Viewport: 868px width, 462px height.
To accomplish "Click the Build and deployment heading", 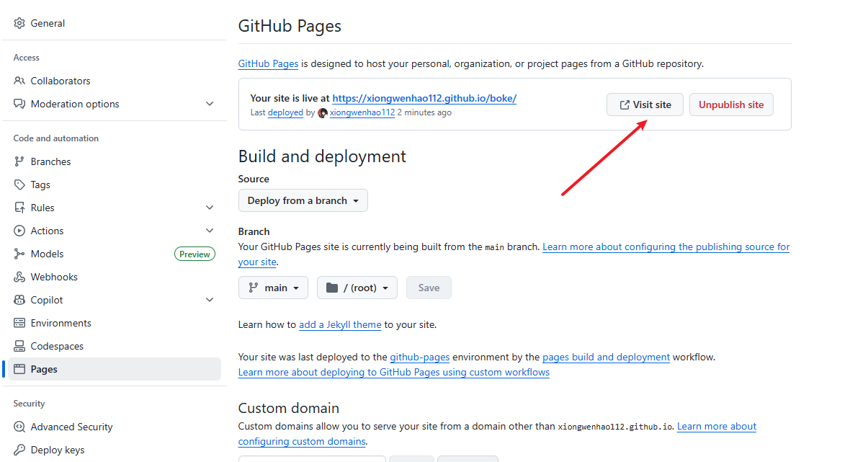I will (322, 156).
